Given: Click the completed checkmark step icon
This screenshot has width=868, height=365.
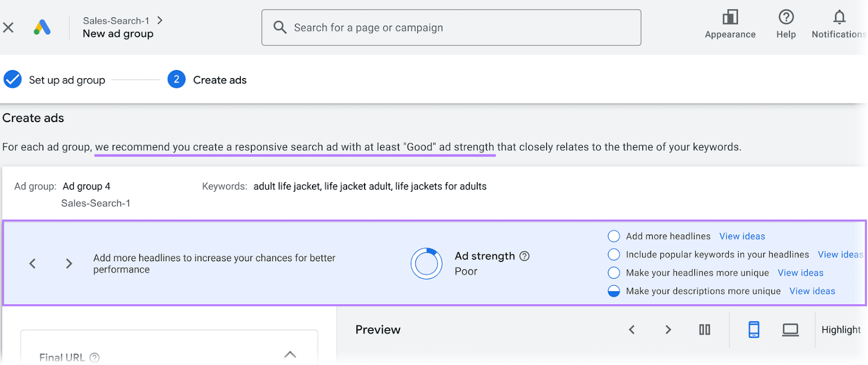Looking at the screenshot, I should (x=12, y=79).
